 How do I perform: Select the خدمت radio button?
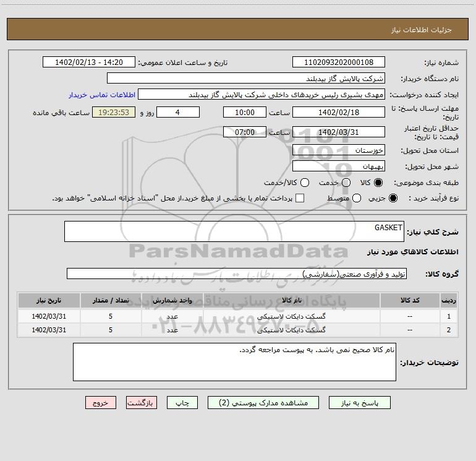(346, 183)
